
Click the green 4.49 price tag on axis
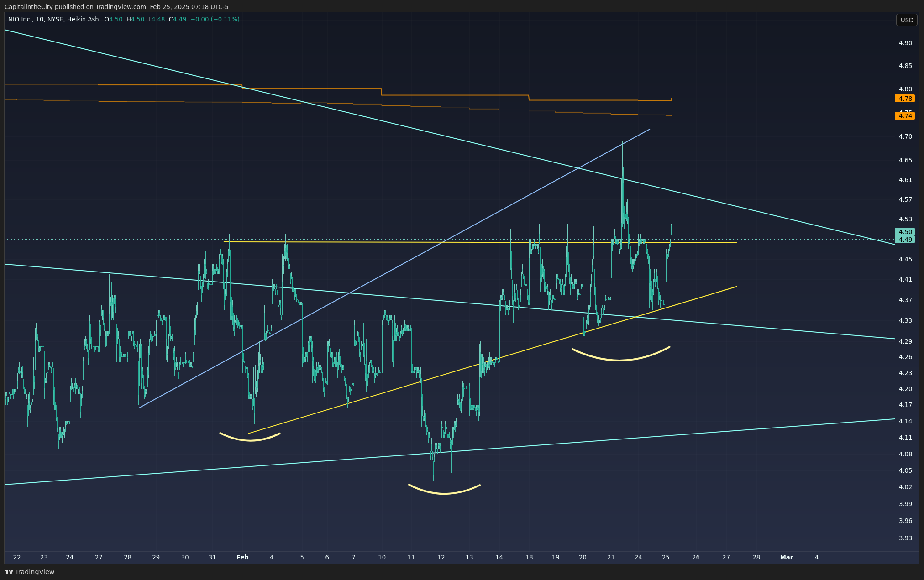tap(905, 240)
